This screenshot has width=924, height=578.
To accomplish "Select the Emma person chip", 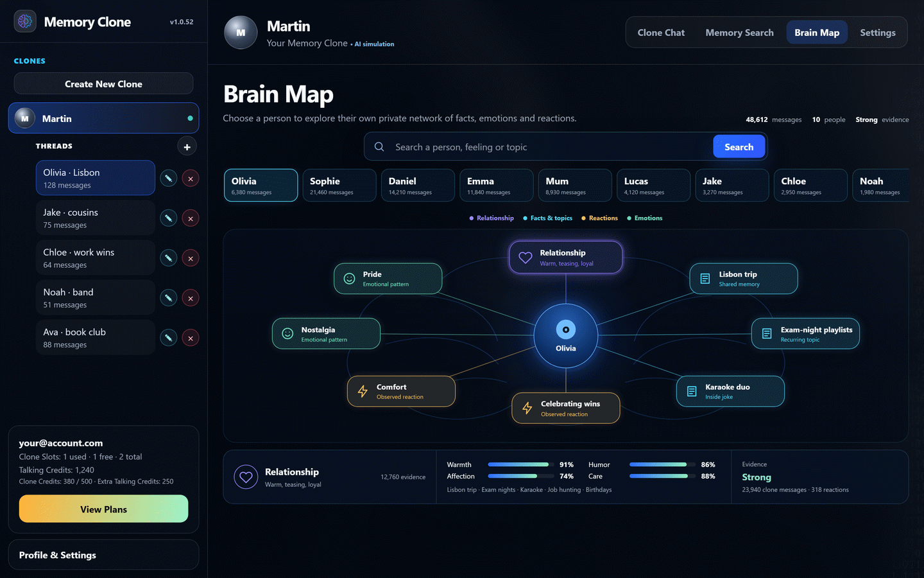I will point(497,185).
